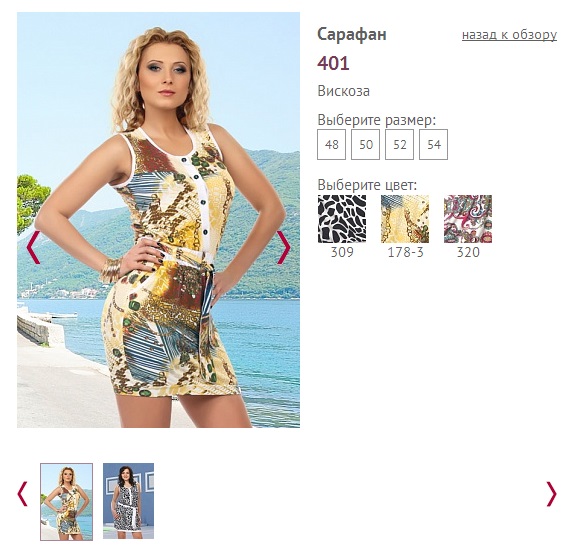
Task: Show the previous photo in main image
Action: (x=33, y=247)
